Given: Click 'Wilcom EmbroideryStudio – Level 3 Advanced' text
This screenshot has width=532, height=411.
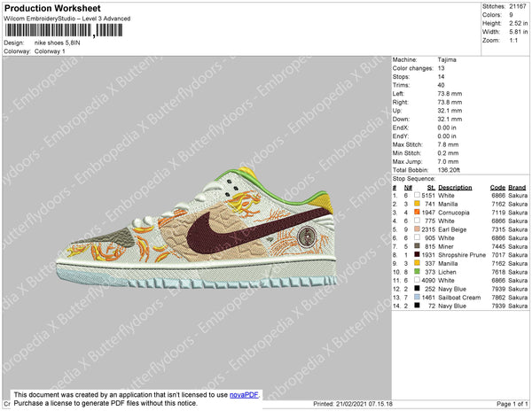Looking at the screenshot, I should (67, 19).
